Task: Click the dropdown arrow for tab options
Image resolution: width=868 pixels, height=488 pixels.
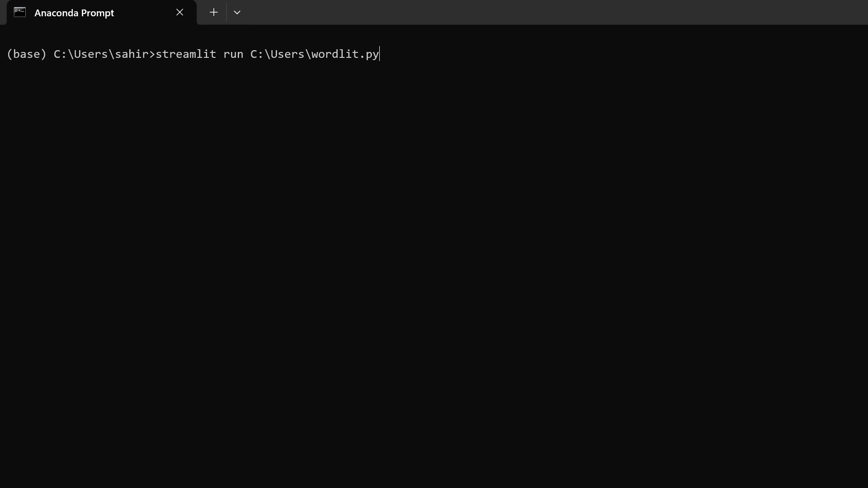Action: [237, 12]
